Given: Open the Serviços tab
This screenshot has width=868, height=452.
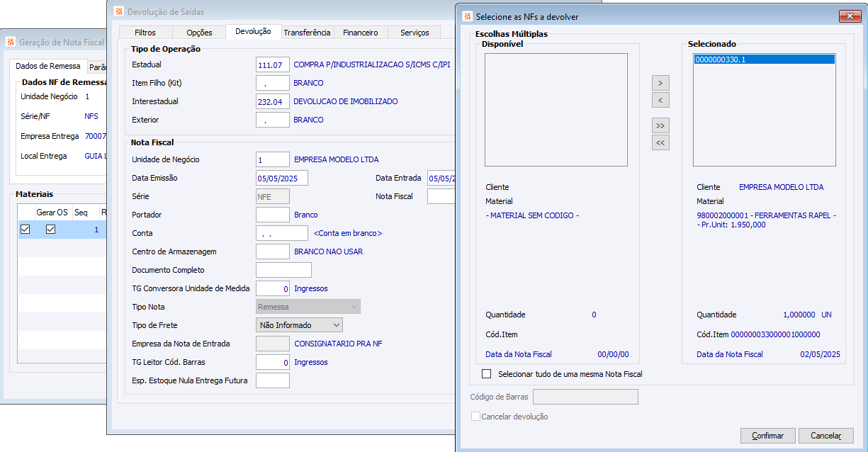Looking at the screenshot, I should (x=415, y=33).
